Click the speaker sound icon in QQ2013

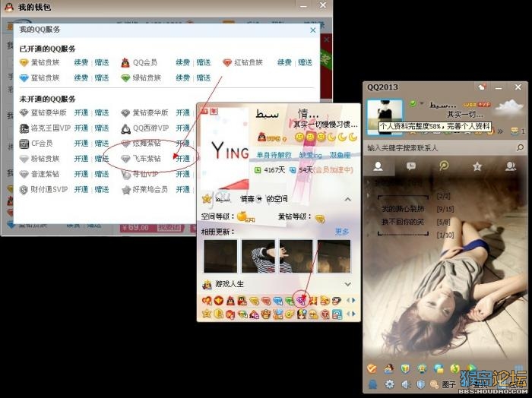(405, 384)
